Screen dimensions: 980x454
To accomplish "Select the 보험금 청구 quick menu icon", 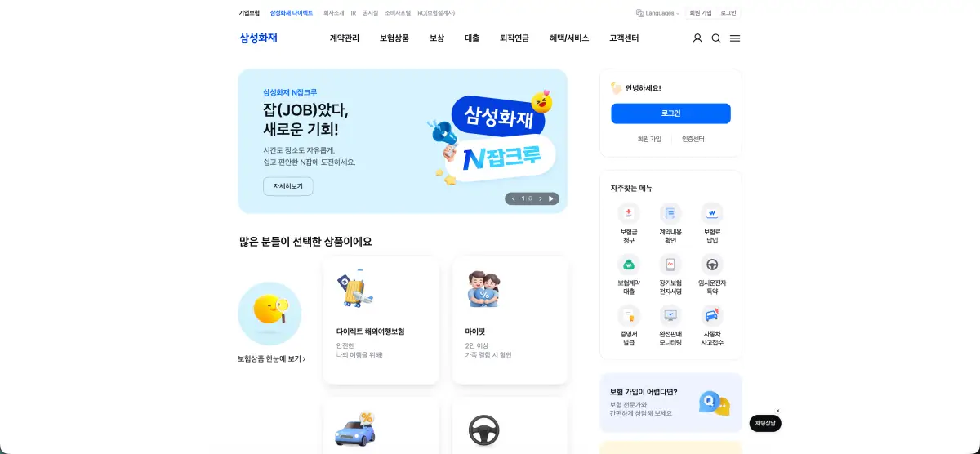I will (x=629, y=214).
